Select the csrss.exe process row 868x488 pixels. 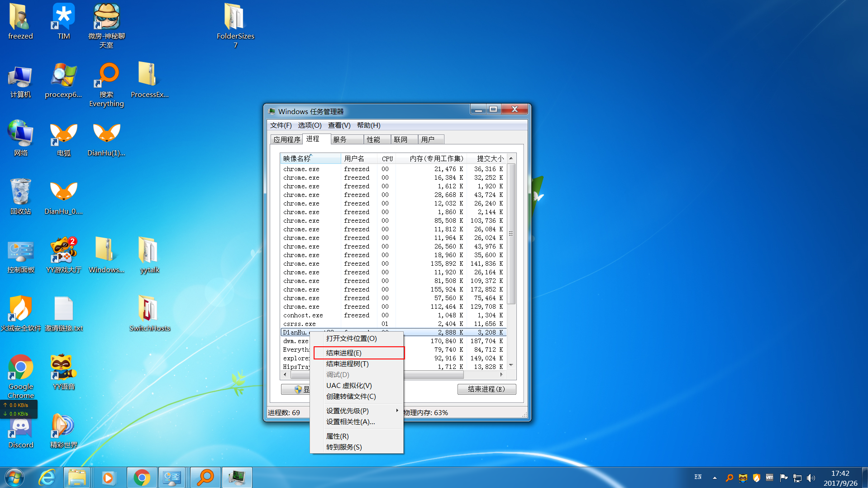tap(393, 324)
